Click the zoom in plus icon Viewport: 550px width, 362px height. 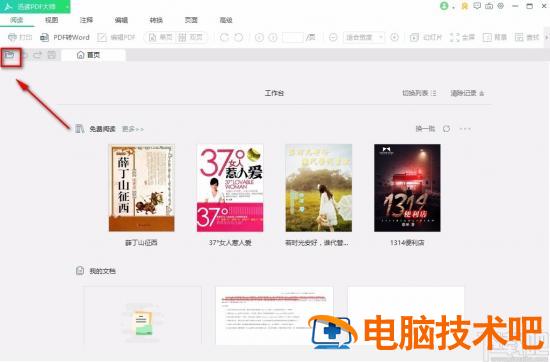tap(395, 37)
